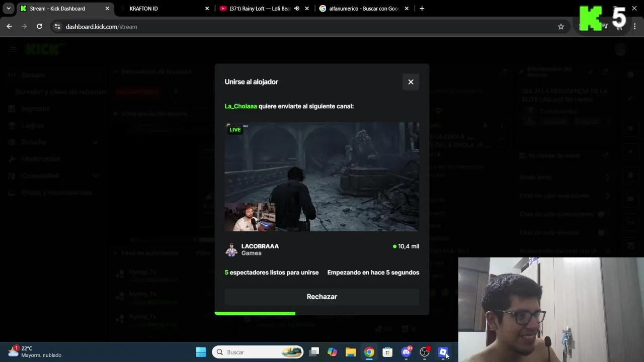The width and height of the screenshot is (644, 362).
Task: View site information for dashboard.kick.com
Action: pyautogui.click(x=57, y=27)
